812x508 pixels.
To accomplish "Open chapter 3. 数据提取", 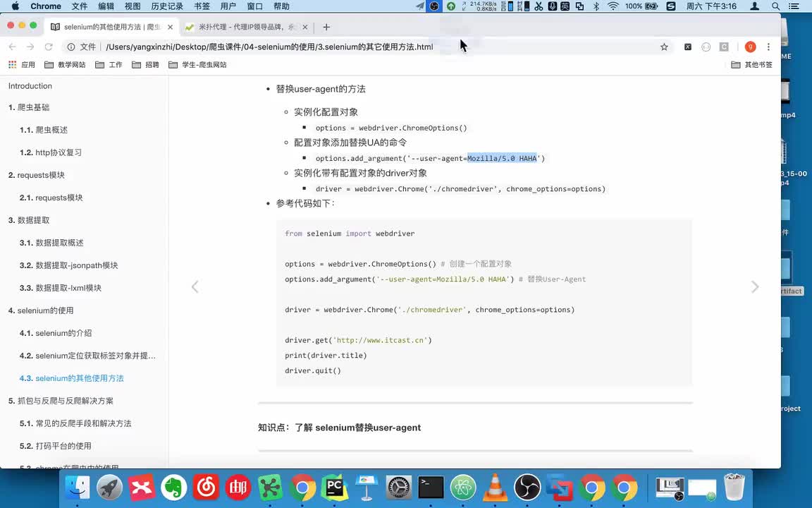I will [29, 220].
